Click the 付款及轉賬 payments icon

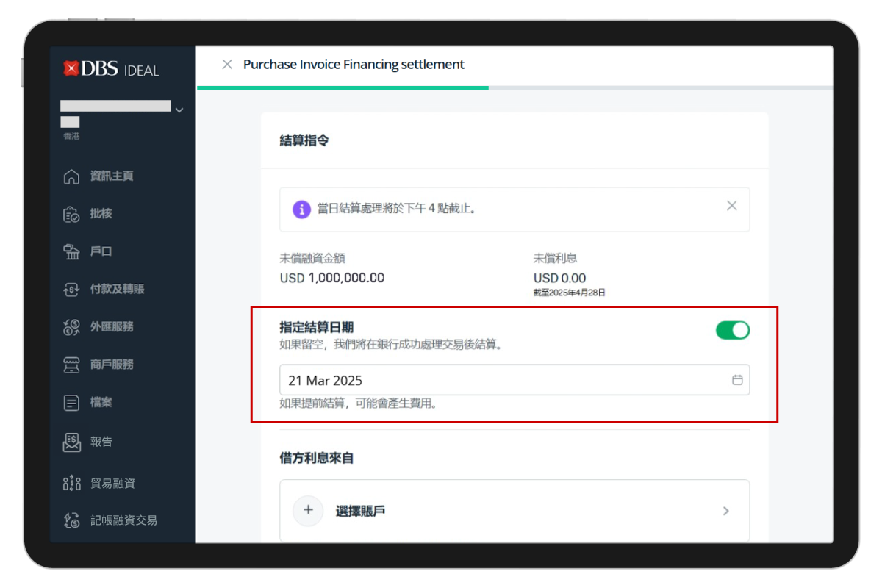click(71, 290)
